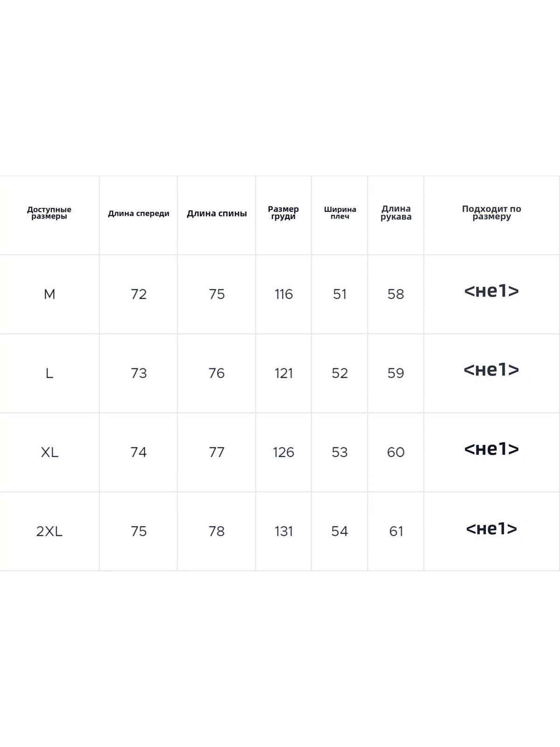Select sleeve length value 58
The height and width of the screenshot is (747, 560).
(396, 294)
